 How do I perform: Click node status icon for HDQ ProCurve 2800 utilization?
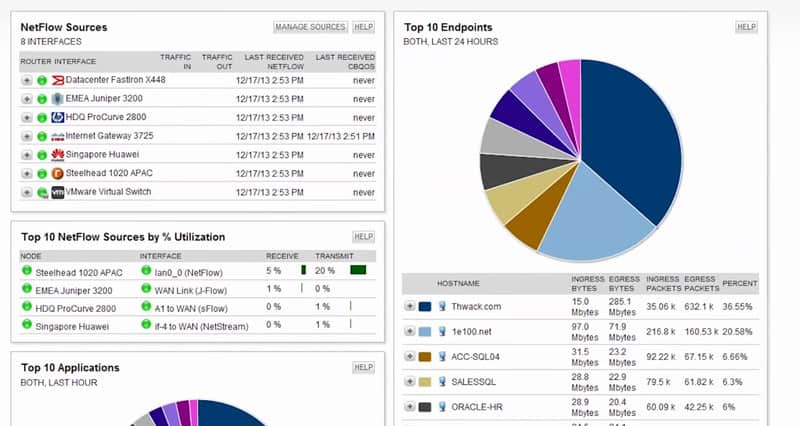click(x=27, y=306)
